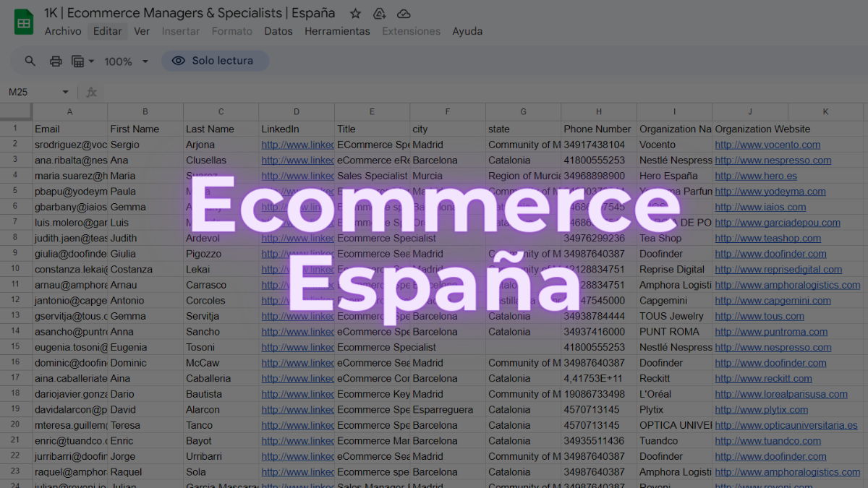Click the move-to-folder icon
The image size is (868, 488).
[379, 14]
